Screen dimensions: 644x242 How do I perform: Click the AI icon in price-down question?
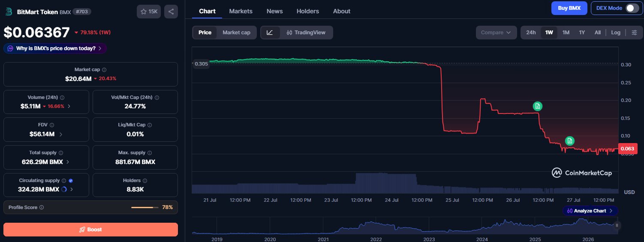(10, 48)
